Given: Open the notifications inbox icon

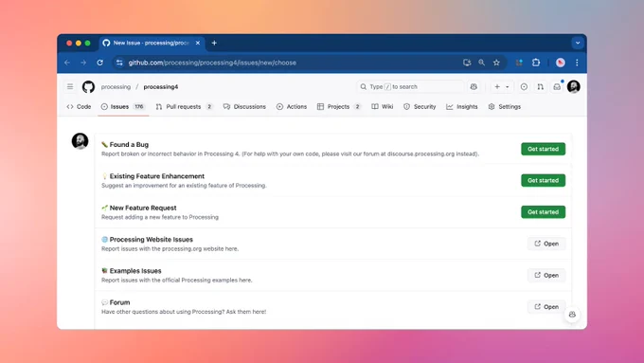Looking at the screenshot, I should (x=557, y=87).
